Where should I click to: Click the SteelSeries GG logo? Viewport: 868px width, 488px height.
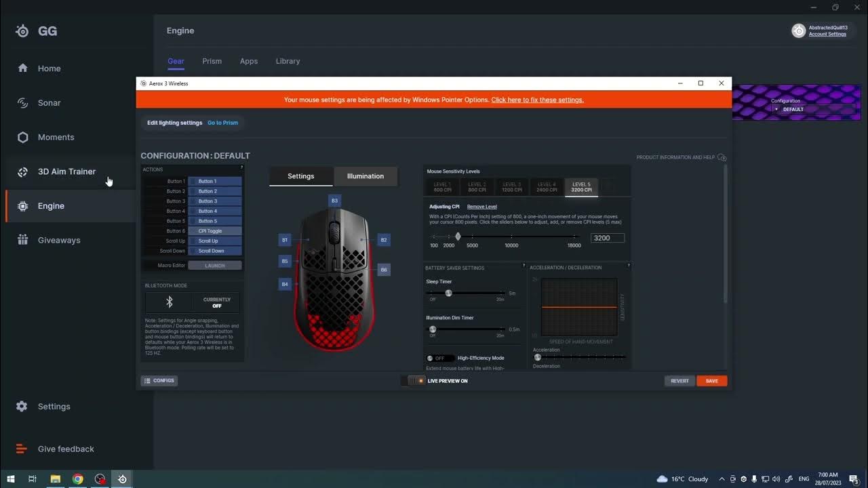(x=22, y=31)
